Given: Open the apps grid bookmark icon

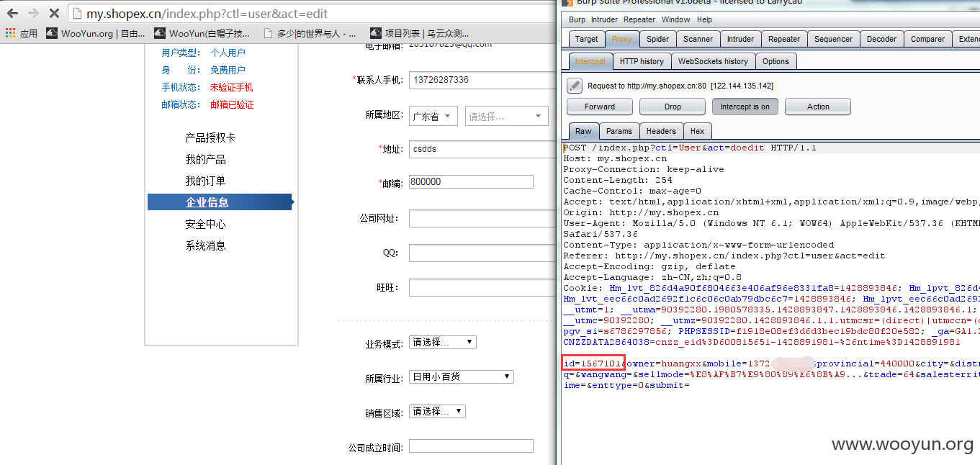Looking at the screenshot, I should (10, 33).
